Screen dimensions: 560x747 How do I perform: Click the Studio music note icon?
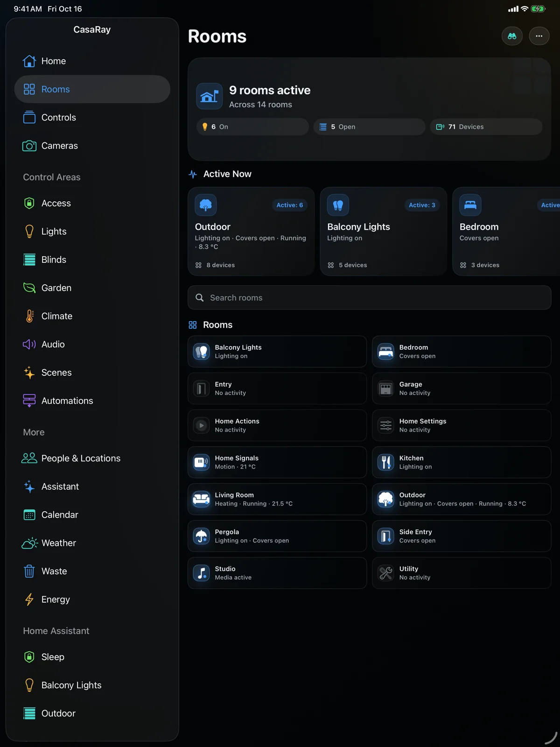(202, 573)
